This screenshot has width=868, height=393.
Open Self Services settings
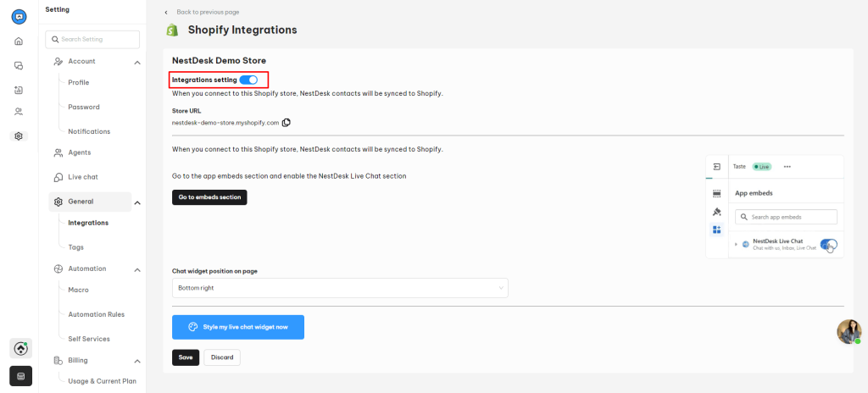(x=89, y=339)
